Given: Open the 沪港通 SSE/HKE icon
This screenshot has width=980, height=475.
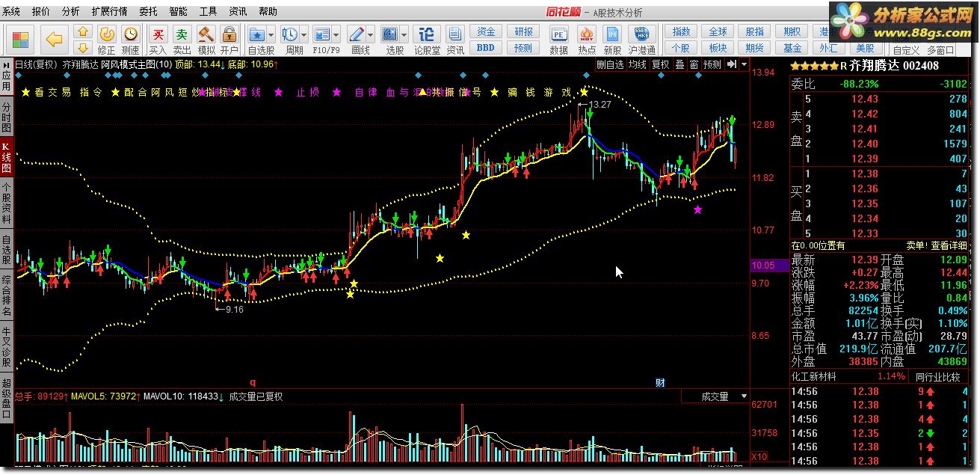Looking at the screenshot, I should coord(641,40).
